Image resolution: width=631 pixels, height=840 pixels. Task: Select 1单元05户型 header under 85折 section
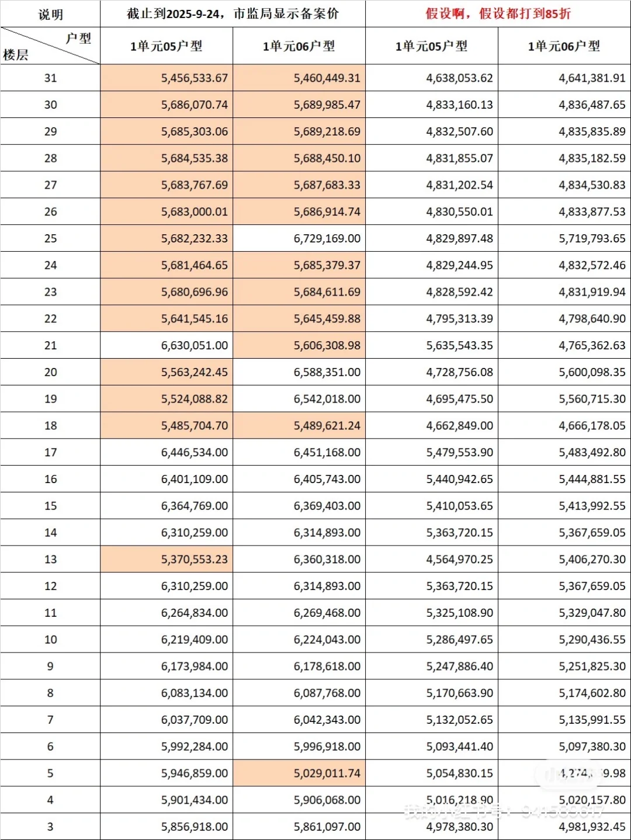pyautogui.click(x=432, y=46)
